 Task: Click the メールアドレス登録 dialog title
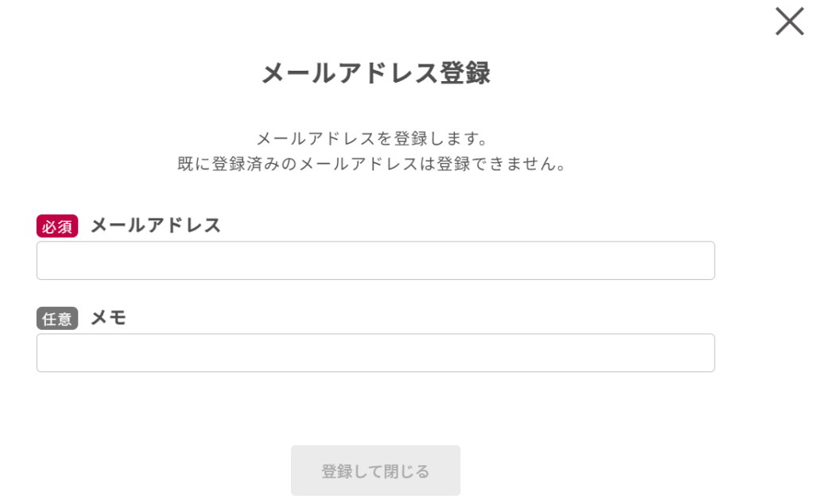pos(375,74)
